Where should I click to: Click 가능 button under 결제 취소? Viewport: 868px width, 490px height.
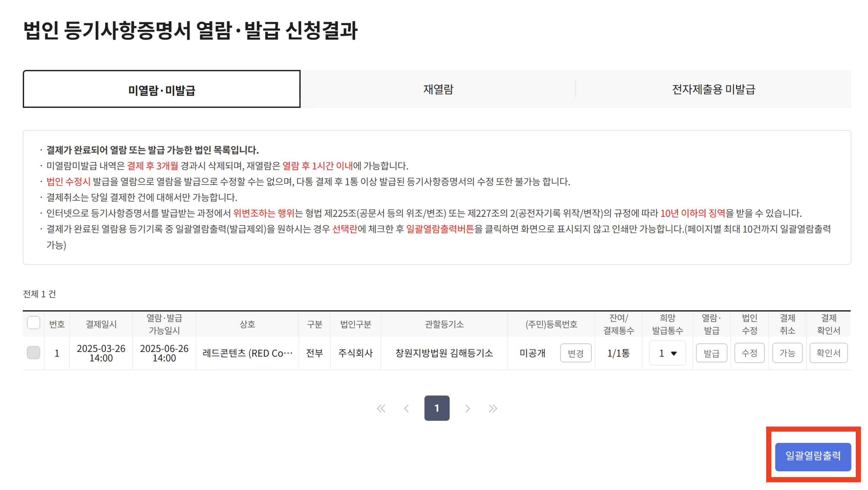pyautogui.click(x=787, y=353)
